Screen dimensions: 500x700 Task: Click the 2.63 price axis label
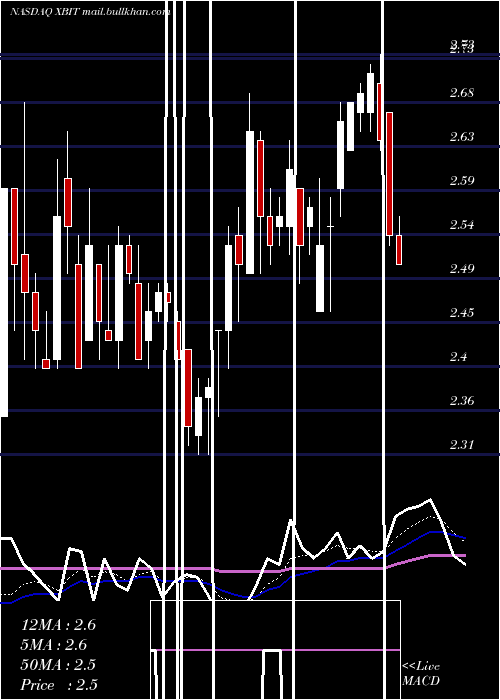pyautogui.click(x=462, y=136)
